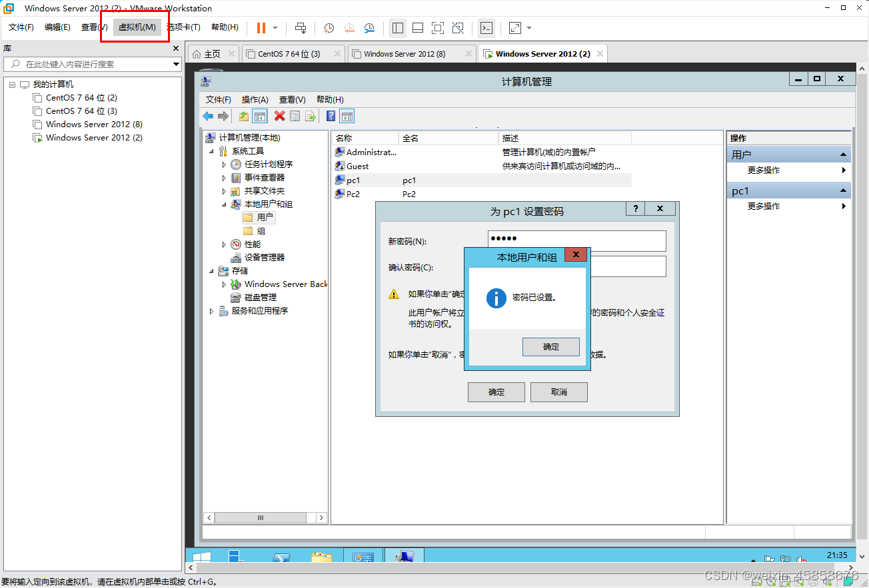Open 查看(V) menu in 计算机管理
The height and width of the screenshot is (588, 869).
click(x=292, y=99)
